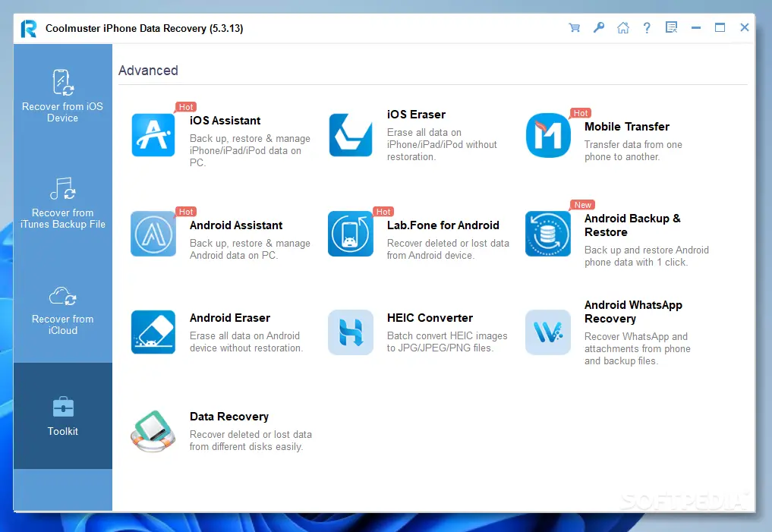Click the shopping cart purchase icon

click(x=574, y=27)
